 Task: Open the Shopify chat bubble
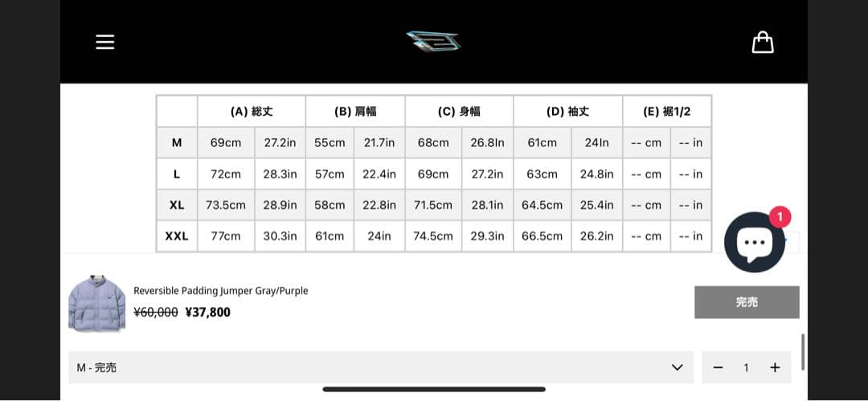point(754,242)
